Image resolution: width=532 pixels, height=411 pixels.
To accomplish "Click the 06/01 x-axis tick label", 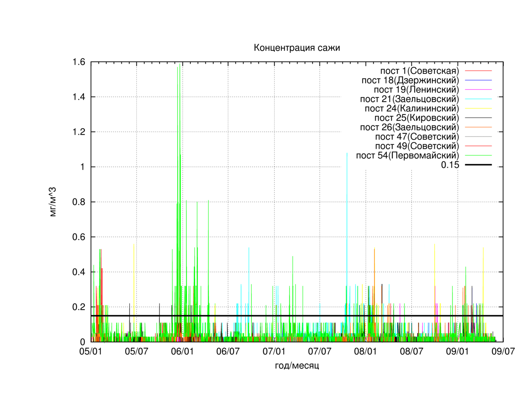I will (x=182, y=351).
